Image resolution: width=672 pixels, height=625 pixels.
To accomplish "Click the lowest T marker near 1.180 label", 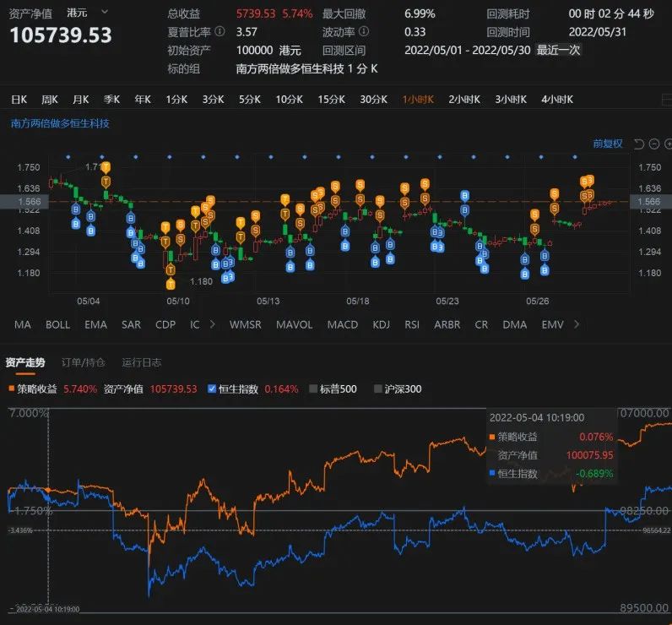I will point(171,284).
